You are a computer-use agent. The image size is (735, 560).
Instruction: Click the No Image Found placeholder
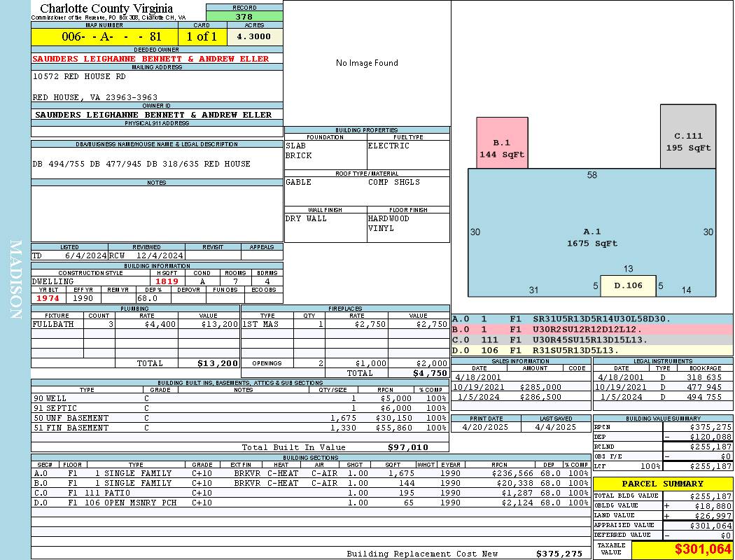367,63
